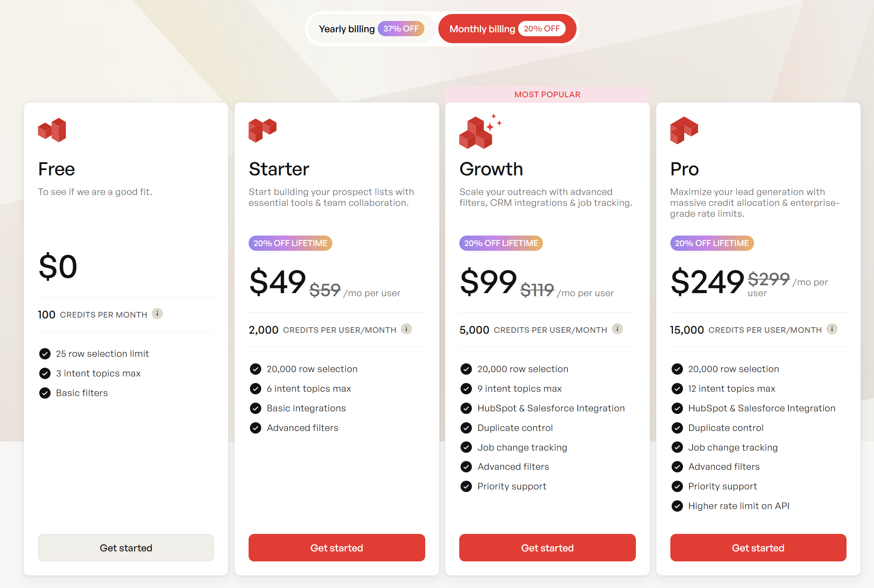Get started with the Free plan
The image size is (874, 588).
point(126,548)
